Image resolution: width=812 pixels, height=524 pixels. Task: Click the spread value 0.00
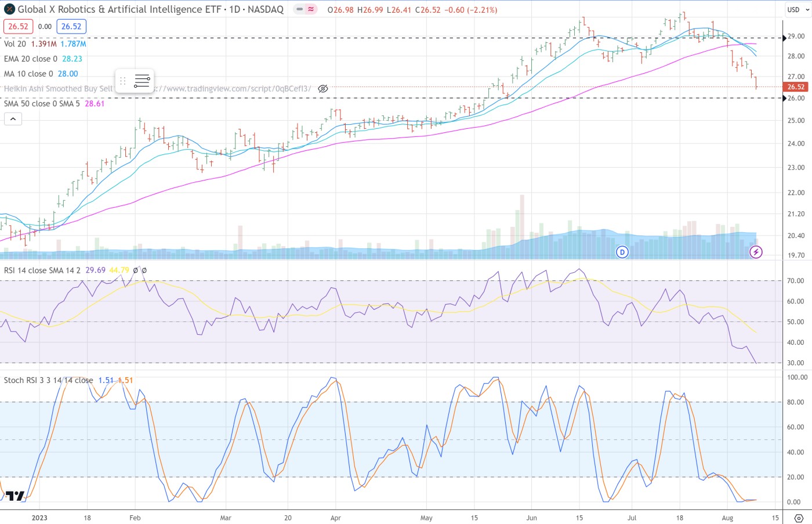[45, 26]
